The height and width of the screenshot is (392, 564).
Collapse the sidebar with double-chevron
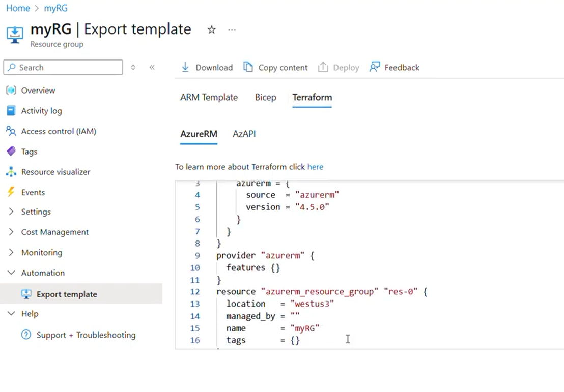[152, 67]
